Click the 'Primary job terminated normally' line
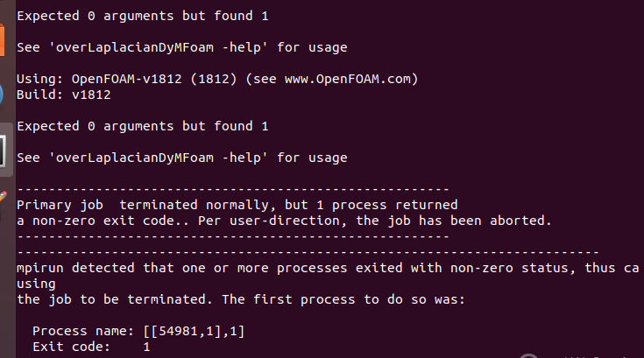This screenshot has height=358, width=644. [x=237, y=205]
